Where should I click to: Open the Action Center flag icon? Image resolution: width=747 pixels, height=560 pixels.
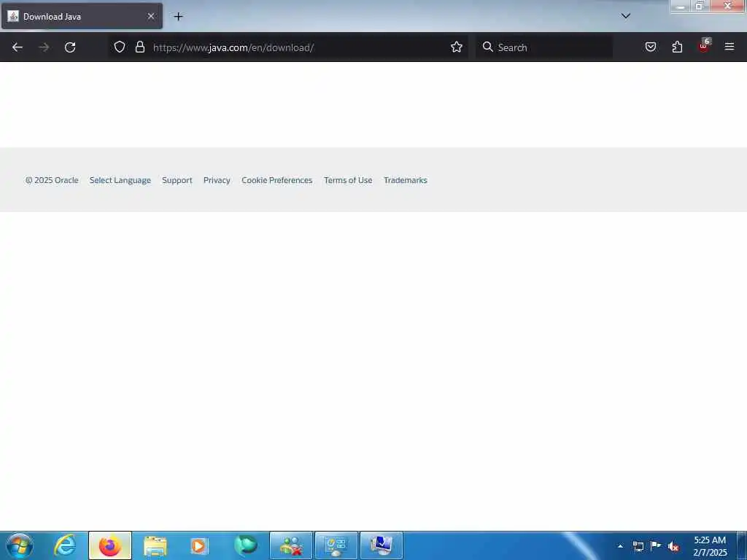pyautogui.click(x=656, y=545)
